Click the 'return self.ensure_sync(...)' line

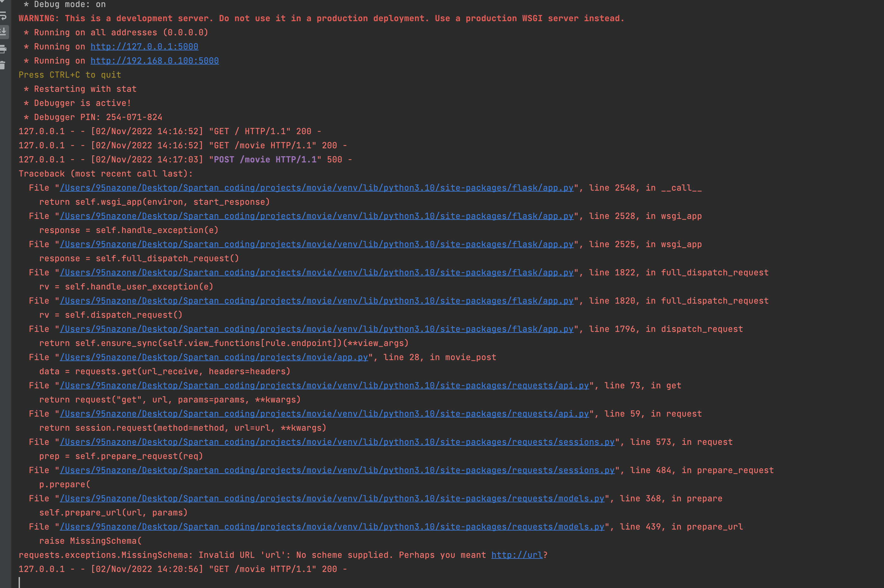click(x=224, y=343)
